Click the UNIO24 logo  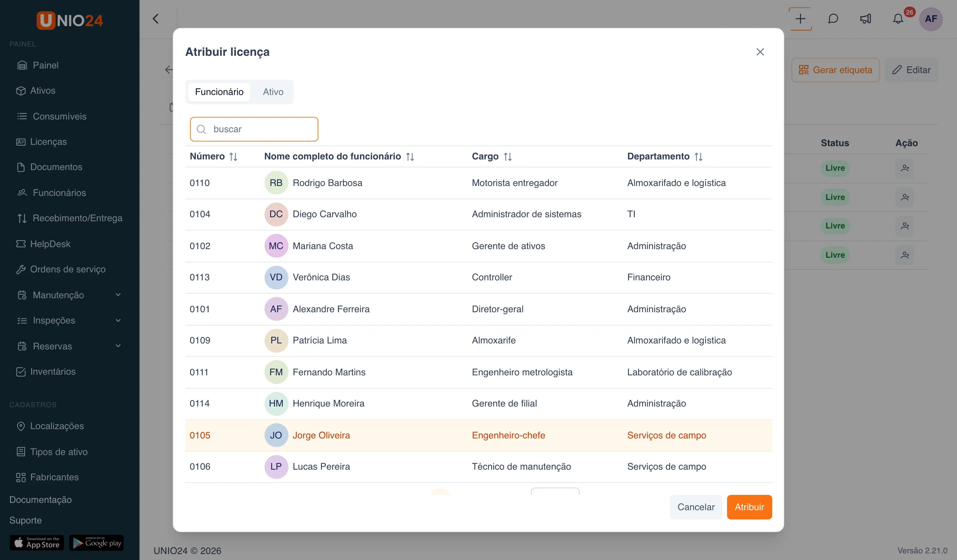point(69,20)
